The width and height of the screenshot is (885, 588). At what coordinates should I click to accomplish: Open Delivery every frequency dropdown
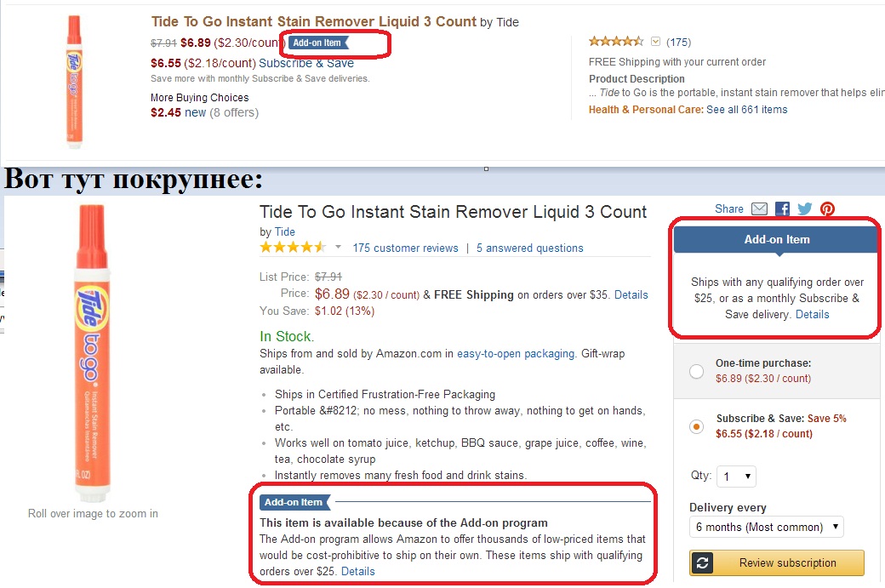[766, 527]
